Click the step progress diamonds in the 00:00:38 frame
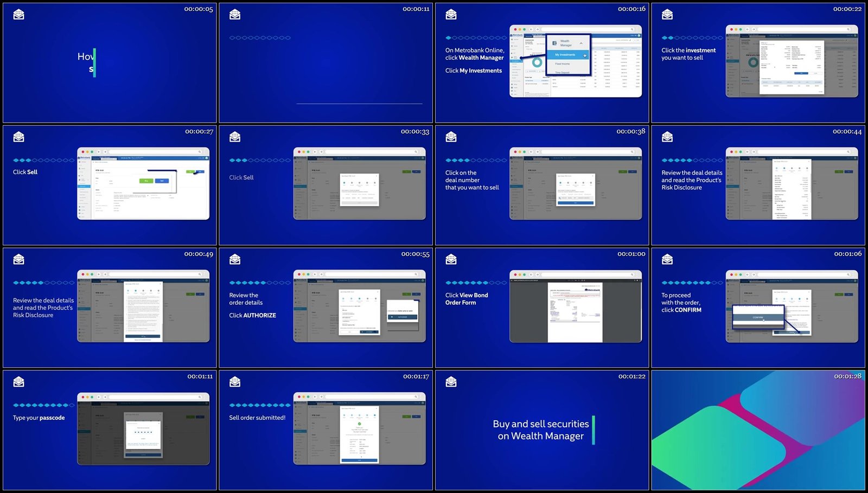Screen dimensions: 868x493 tap(476, 161)
